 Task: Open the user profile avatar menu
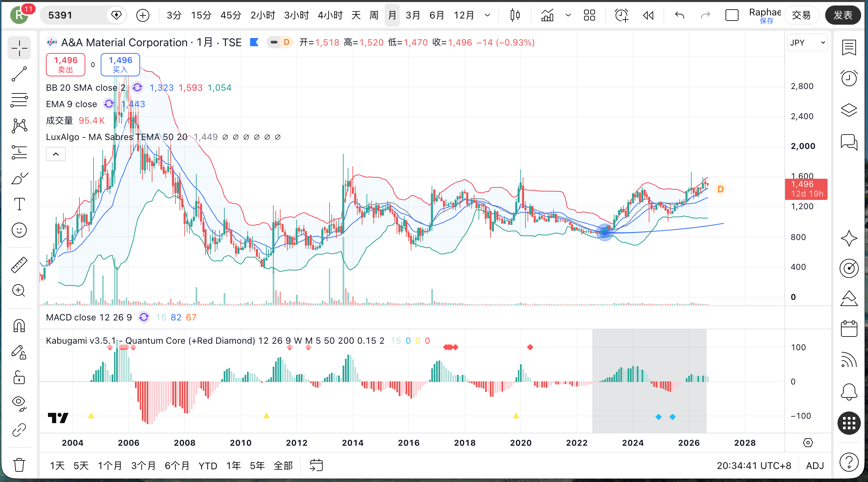point(19,15)
